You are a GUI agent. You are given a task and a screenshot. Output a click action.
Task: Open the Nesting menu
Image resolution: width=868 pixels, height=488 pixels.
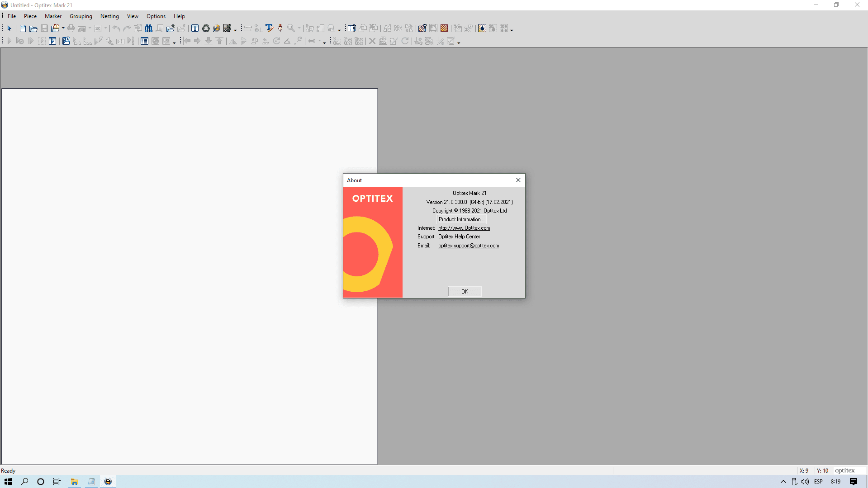click(x=109, y=16)
